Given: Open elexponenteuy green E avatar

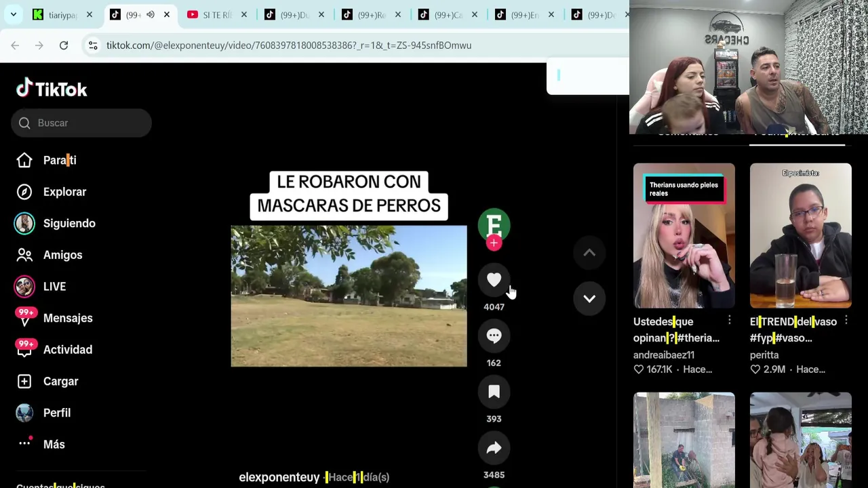Looking at the screenshot, I should 494,224.
